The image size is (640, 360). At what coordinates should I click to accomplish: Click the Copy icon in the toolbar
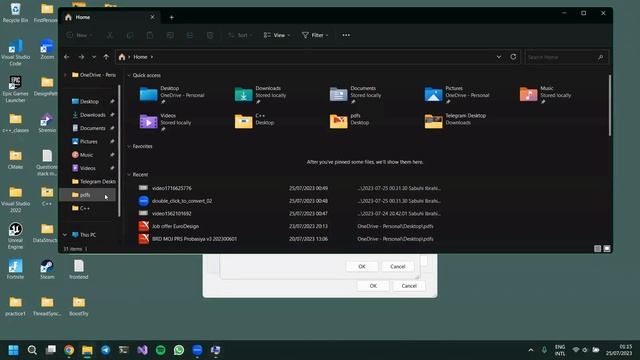click(130, 36)
